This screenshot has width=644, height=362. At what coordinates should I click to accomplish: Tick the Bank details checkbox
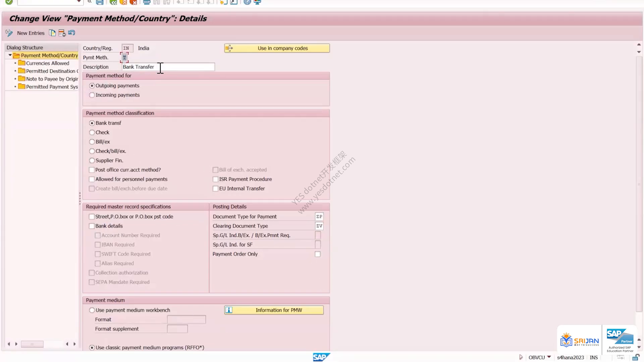coord(92,226)
